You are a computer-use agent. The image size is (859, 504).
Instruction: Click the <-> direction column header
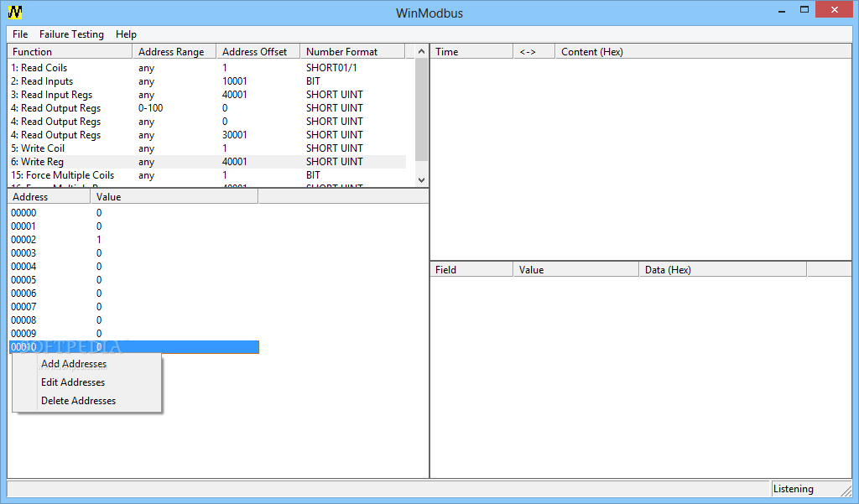pyautogui.click(x=534, y=51)
